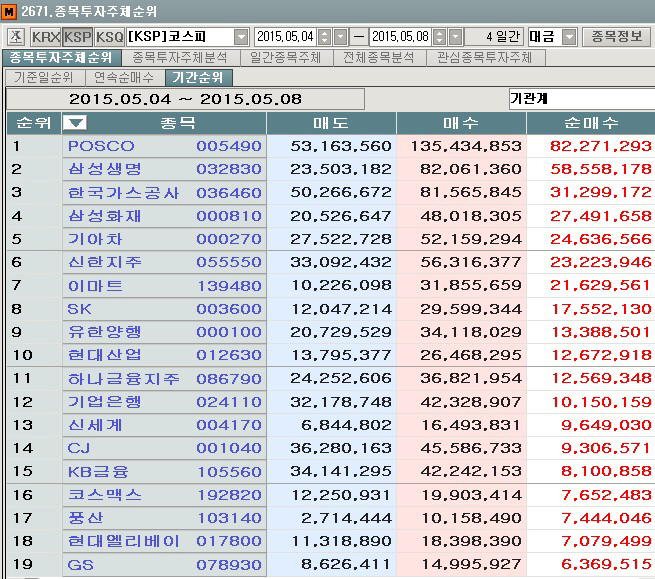Image resolution: width=655 pixels, height=579 pixels.
Task: Click stock code 139480
Action: click(229, 286)
